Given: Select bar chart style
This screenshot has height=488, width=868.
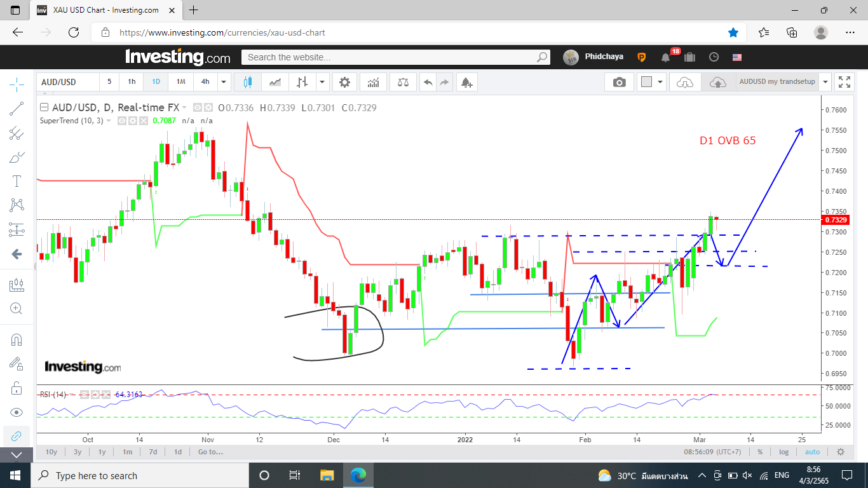Looking at the screenshot, I should (302, 82).
